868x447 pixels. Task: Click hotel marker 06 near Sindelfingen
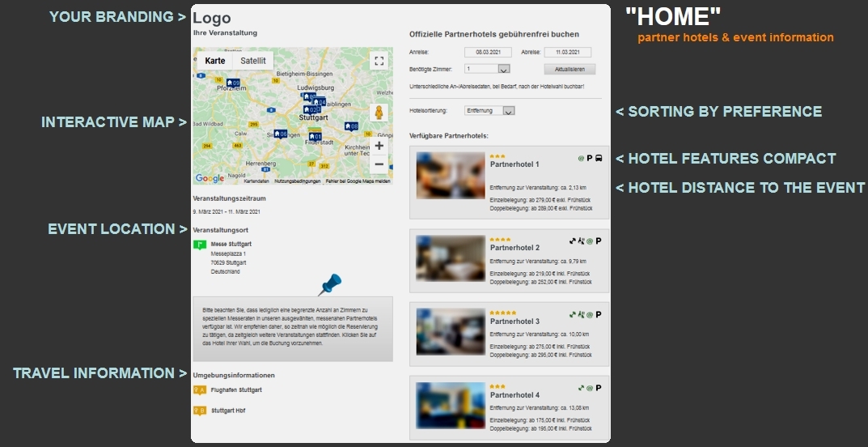[280, 134]
